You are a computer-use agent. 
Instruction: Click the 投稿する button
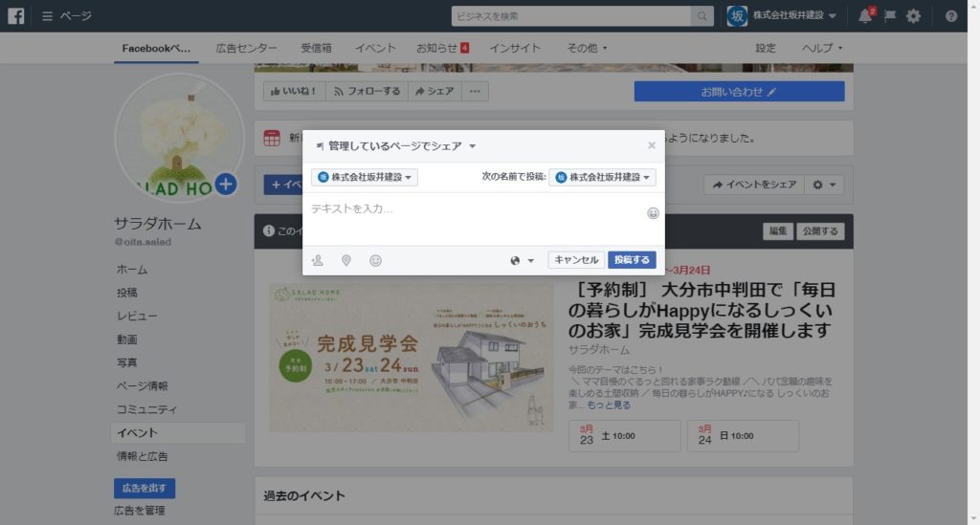632,260
